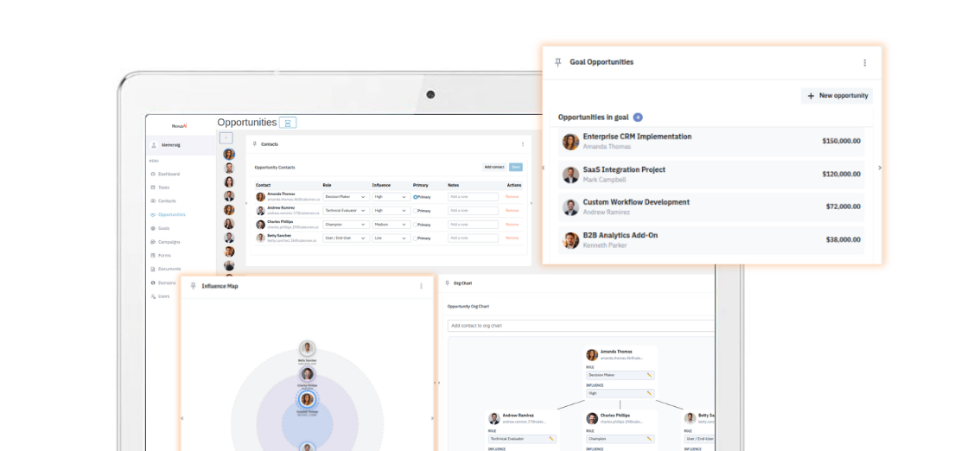Viewport: 980px width, 451px height.
Task: Set Andrew Ramirez as Primary contact
Action: coord(415,211)
